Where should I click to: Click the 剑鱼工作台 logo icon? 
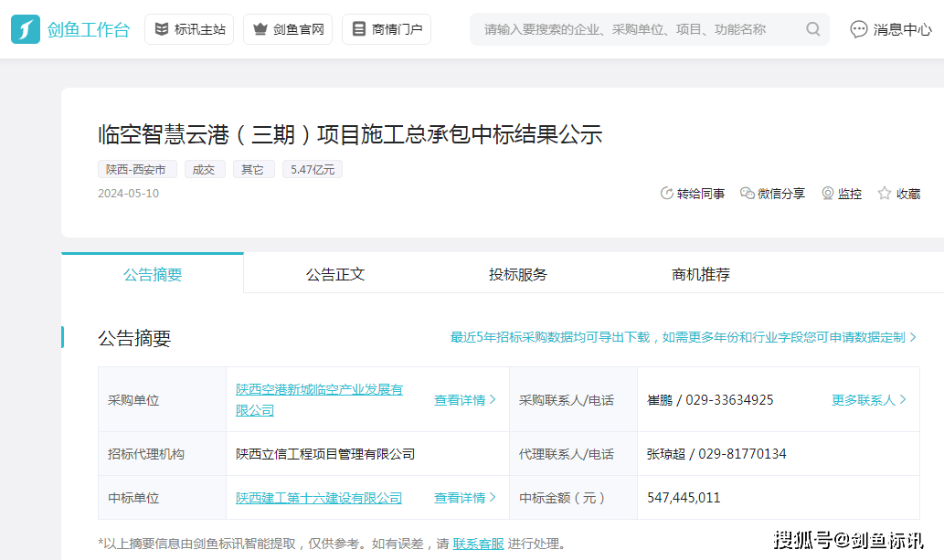point(26,29)
